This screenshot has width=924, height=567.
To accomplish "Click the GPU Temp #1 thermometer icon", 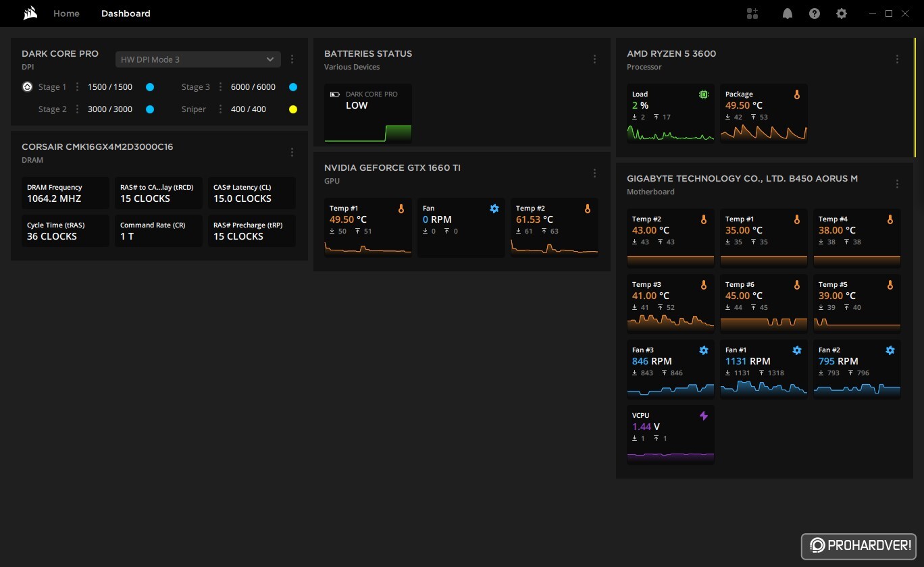I will coord(401,209).
